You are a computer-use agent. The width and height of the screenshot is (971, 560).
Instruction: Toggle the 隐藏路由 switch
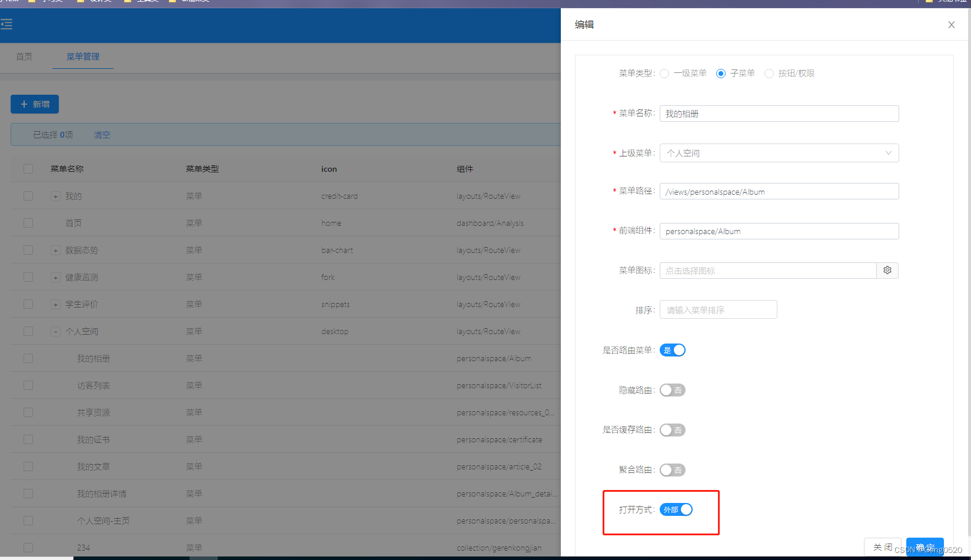click(673, 390)
